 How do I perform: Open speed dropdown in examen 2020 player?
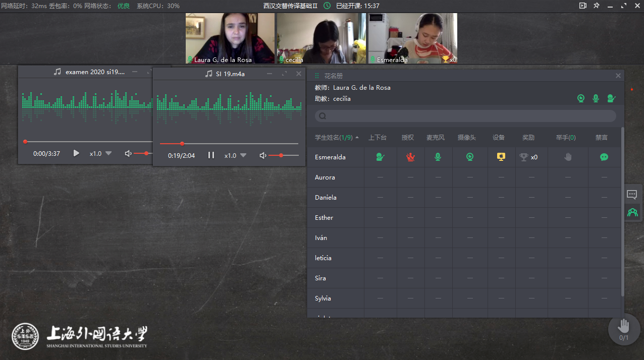point(101,153)
